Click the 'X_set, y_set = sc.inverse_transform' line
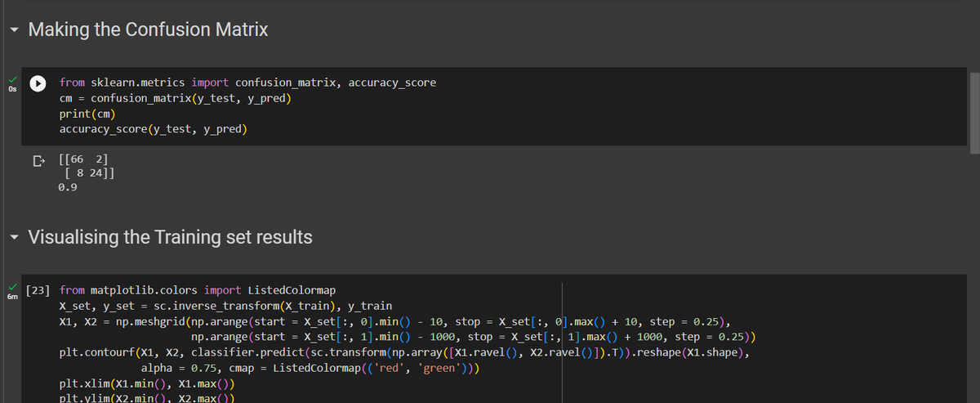The width and height of the screenshot is (980, 403). click(x=225, y=306)
